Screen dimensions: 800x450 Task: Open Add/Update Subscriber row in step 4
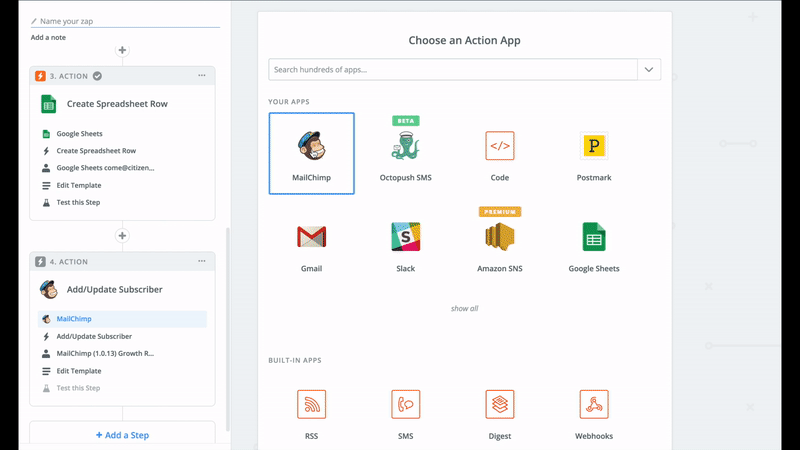click(x=122, y=336)
